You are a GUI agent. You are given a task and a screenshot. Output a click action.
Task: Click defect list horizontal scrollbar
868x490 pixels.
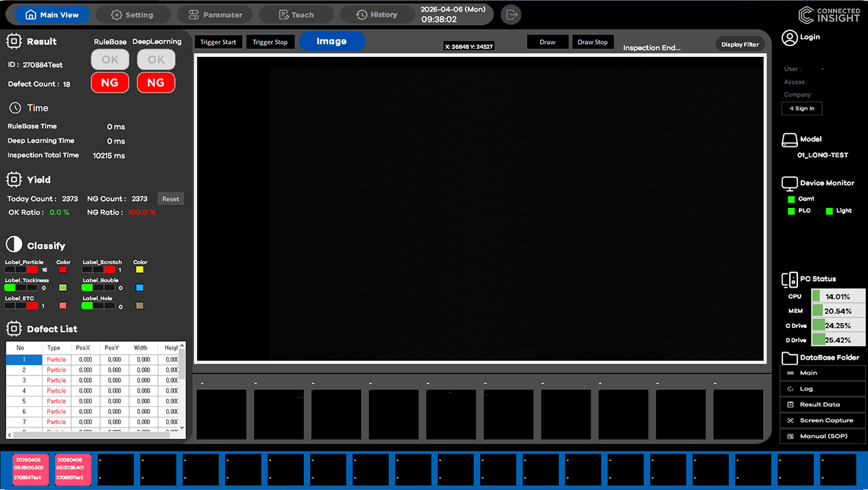tap(91, 434)
